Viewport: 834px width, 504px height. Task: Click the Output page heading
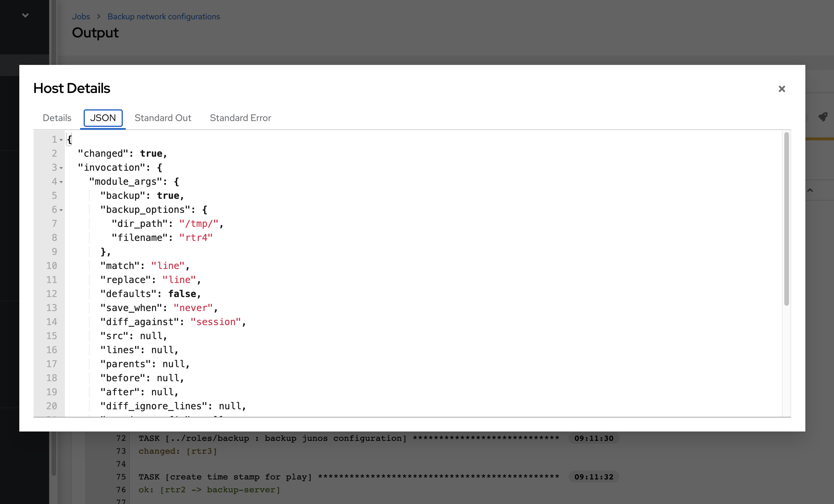95,33
